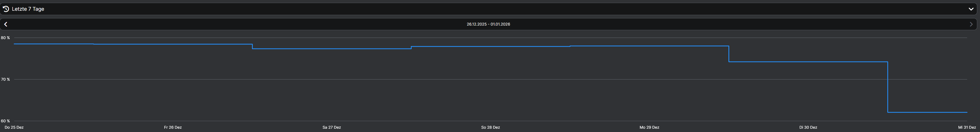Click the "So 28 Dez" date label
The width and height of the screenshot is (980, 132).
click(x=490, y=127)
